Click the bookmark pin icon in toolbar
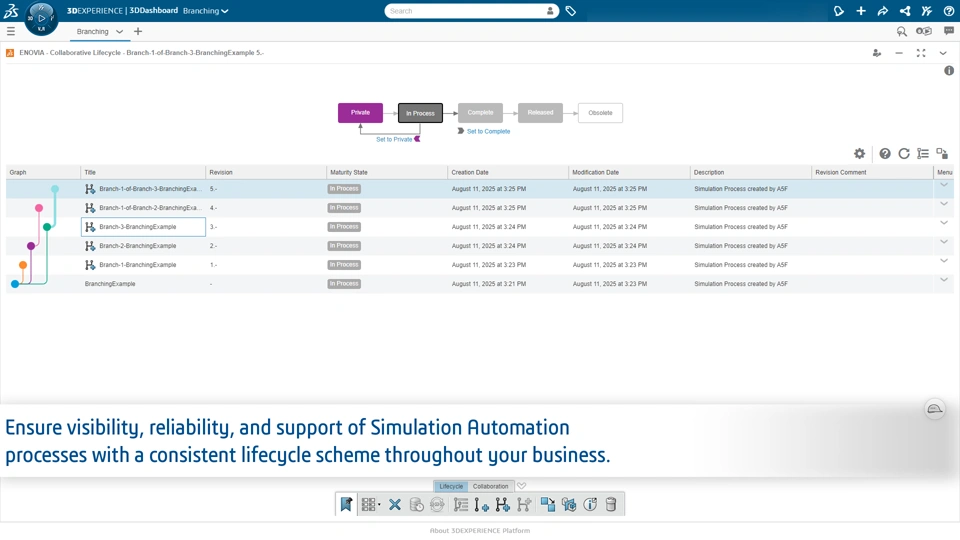The image size is (960, 540). pos(347,504)
